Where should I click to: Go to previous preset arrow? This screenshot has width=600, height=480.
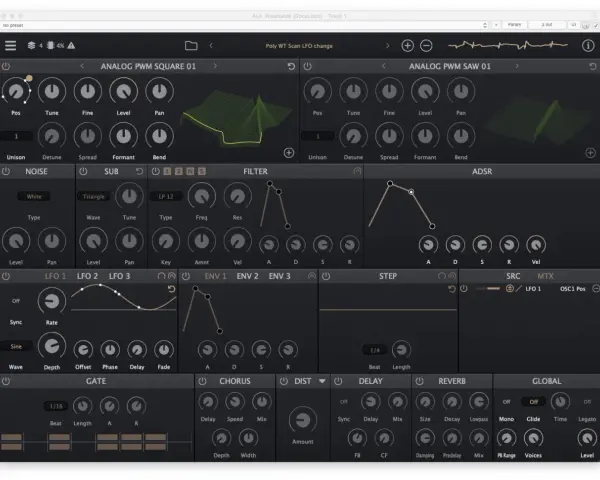pos(211,46)
